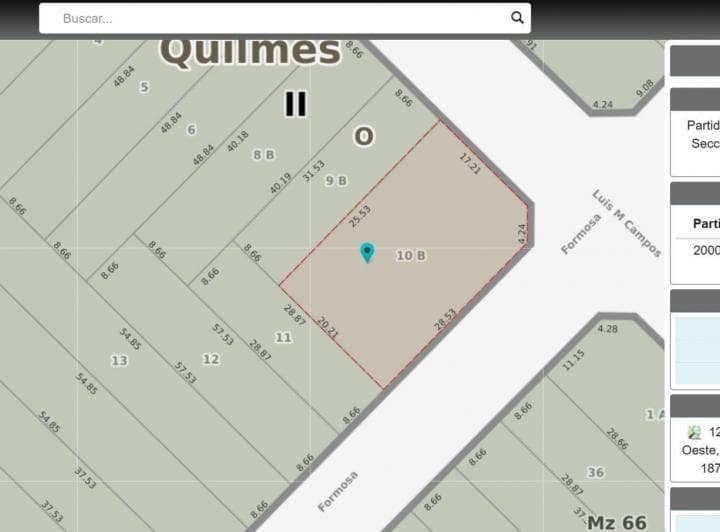
Task: Click the '4.24' measurement on parcel 10 B corner
Action: click(521, 234)
